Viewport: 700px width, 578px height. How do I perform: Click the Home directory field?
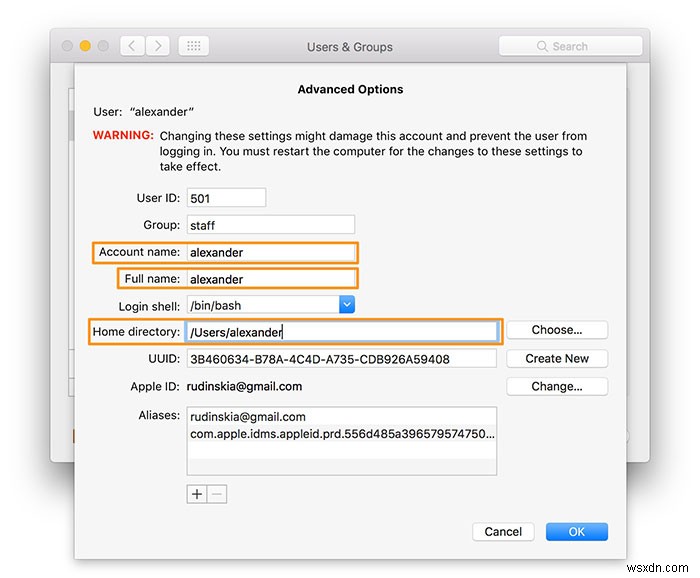pos(342,332)
